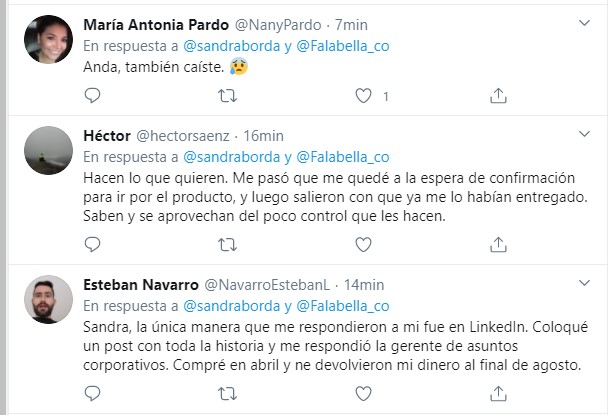This screenshot has width=608, height=415.
Task: Share María Antonia Pardo's tweet
Action: [499, 96]
